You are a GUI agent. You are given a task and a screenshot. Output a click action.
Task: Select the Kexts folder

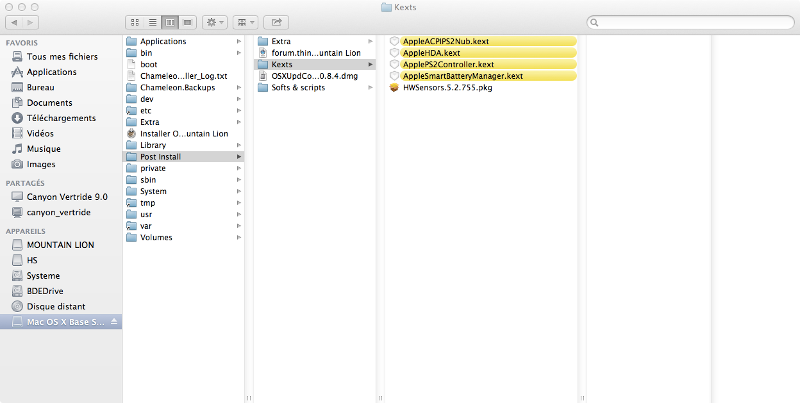click(x=315, y=64)
